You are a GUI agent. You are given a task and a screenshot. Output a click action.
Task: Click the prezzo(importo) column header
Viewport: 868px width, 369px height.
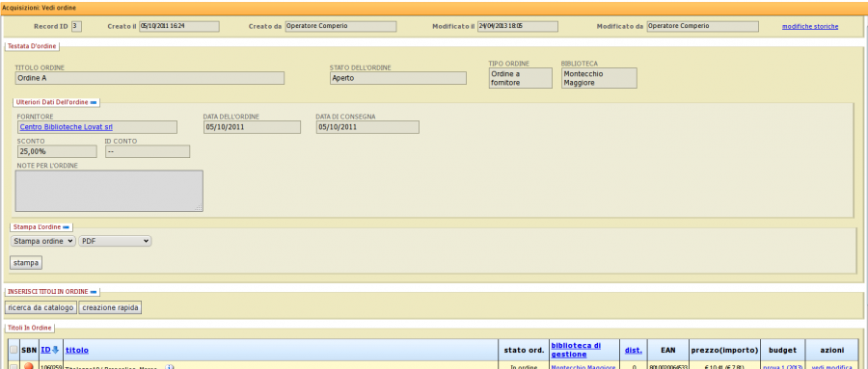pos(724,350)
